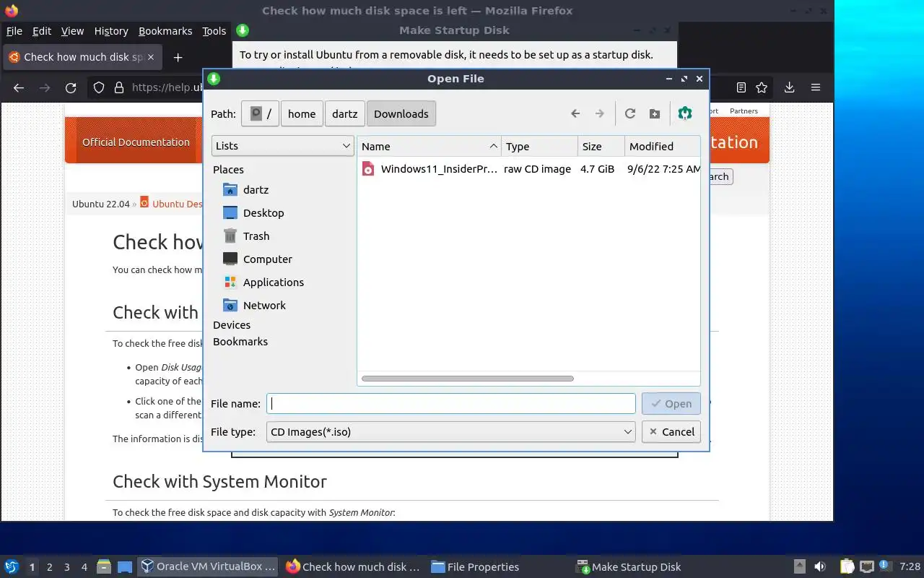Click network icon in system tray
The height and width of the screenshot is (578, 924).
coord(866,566)
